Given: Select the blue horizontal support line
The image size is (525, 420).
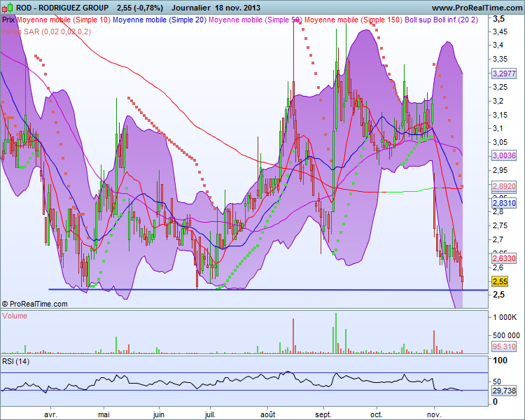Looking at the screenshot, I should pos(268,290).
